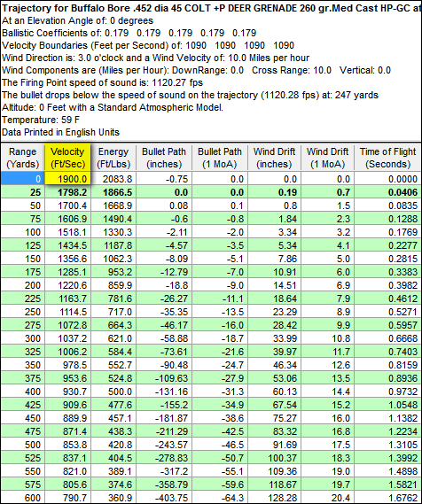The height and width of the screenshot is (504, 422).
Task: Click the 1518.1 velocity cell at 100 yards
Action: (x=68, y=232)
